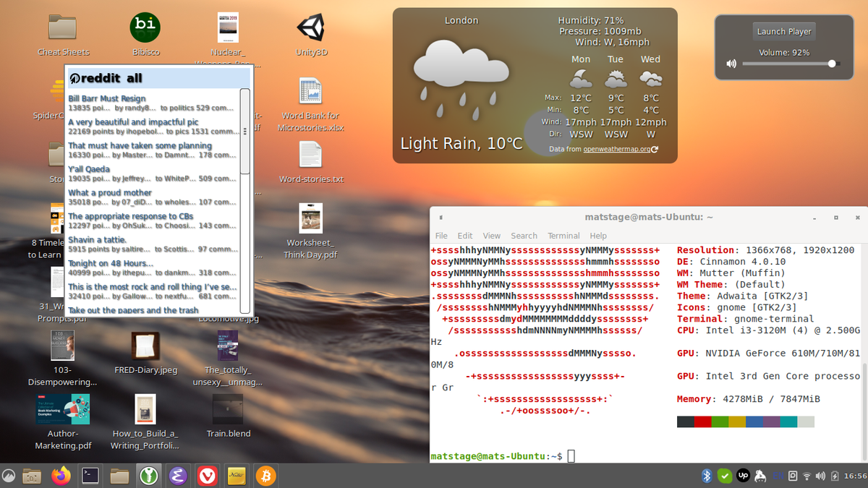Launch Bibisco from the desktop
Image resolution: width=868 pixels, height=488 pixels.
(x=145, y=27)
